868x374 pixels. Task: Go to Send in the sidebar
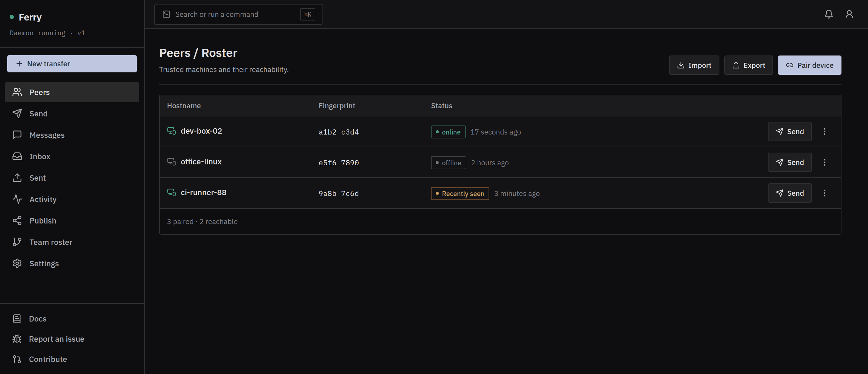tap(72, 114)
